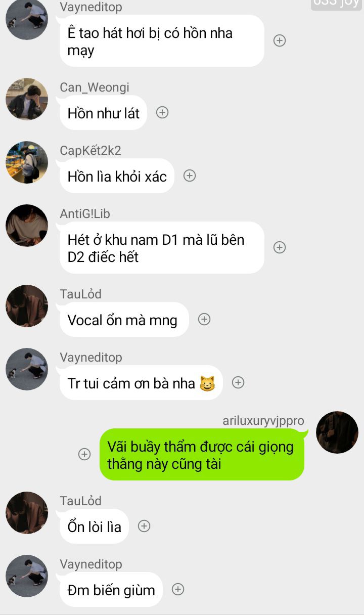The height and width of the screenshot is (615, 364).
Task: Tap plus icon left of green message bubble
Action: 84,454
